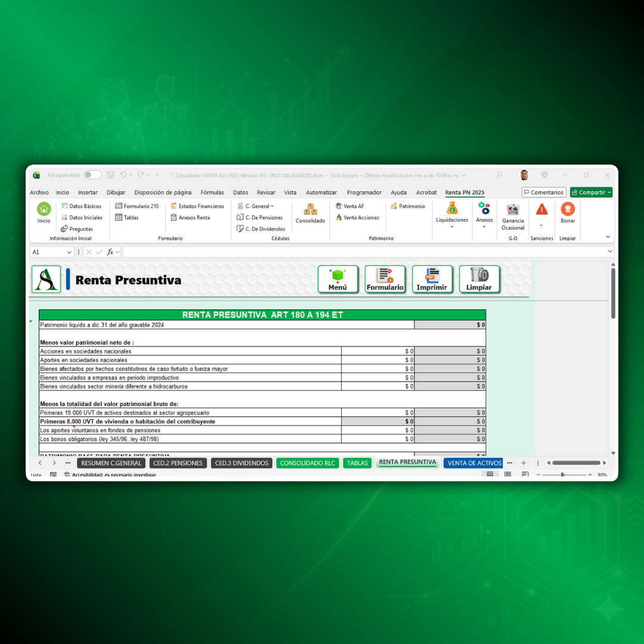
Task: Click the Inicio home icon in ribbon
Action: (x=44, y=210)
